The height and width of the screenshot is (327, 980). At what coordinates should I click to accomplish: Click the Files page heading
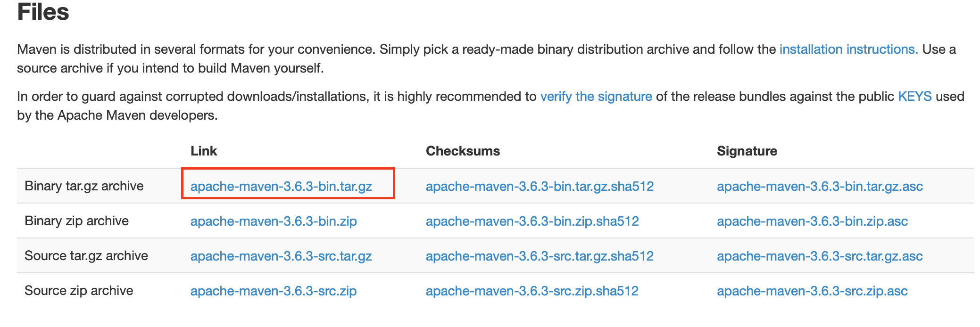pyautogui.click(x=42, y=12)
